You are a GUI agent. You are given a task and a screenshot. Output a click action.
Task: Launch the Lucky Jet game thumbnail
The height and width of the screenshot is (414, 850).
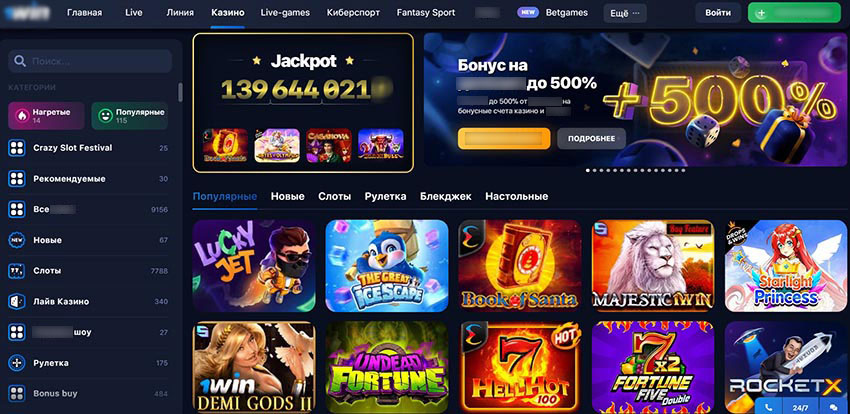tap(254, 266)
